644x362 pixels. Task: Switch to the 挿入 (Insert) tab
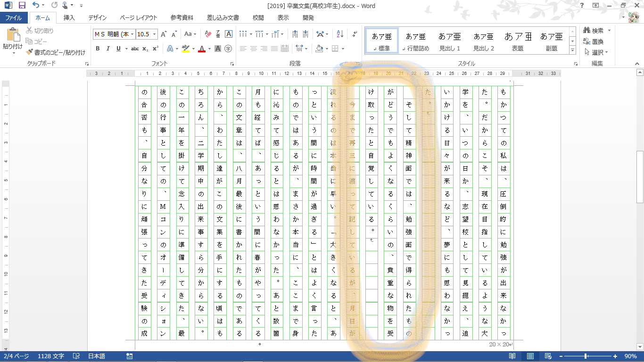(x=69, y=18)
